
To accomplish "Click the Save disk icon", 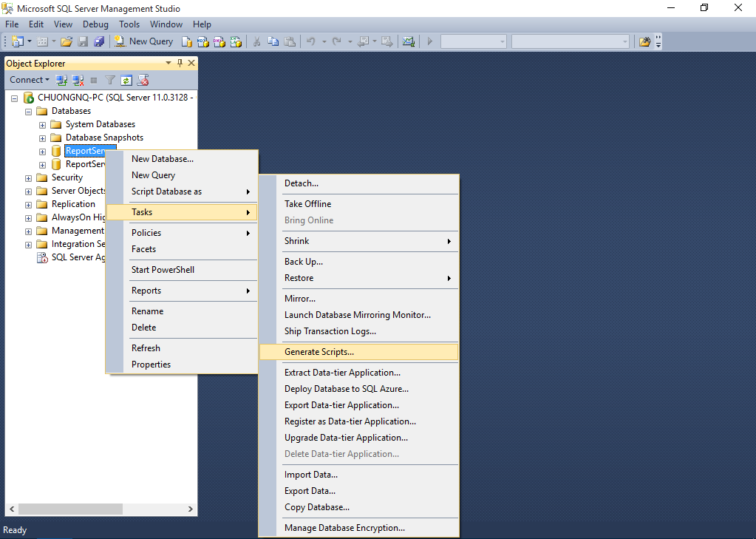I will pos(83,41).
